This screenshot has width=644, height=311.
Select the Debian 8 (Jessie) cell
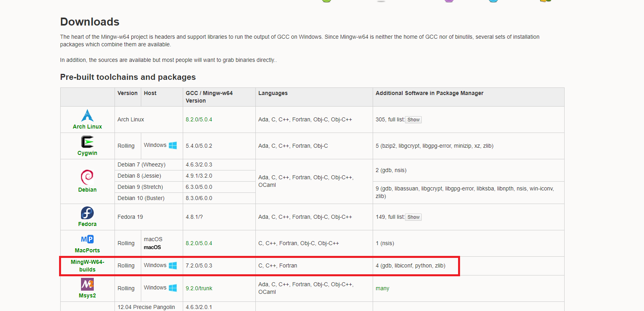[x=148, y=176]
